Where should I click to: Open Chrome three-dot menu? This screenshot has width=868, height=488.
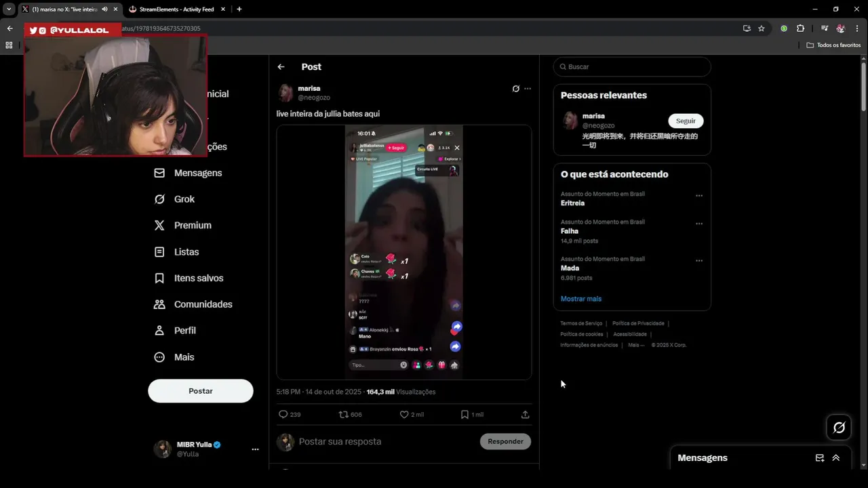858,28
